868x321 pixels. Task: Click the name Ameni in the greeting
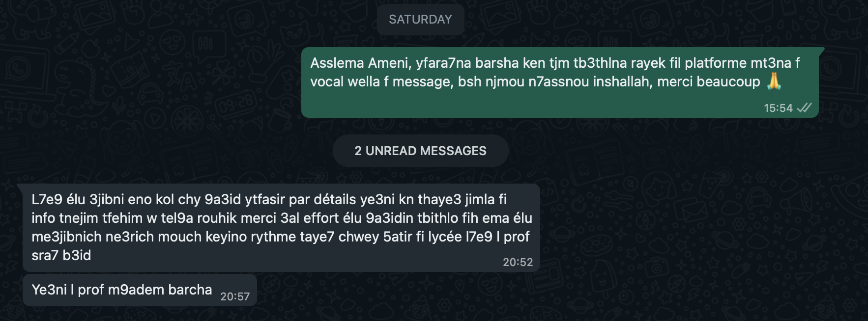pos(388,63)
